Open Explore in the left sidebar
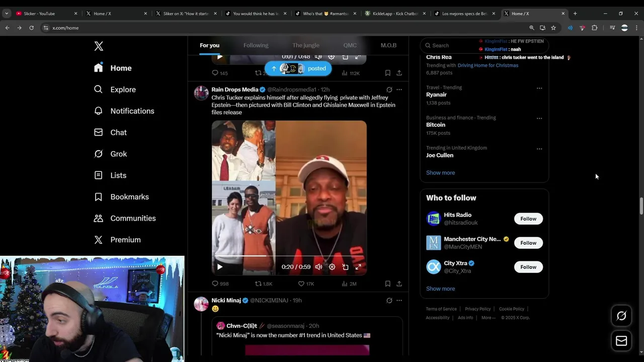The image size is (644, 362). coord(115,89)
